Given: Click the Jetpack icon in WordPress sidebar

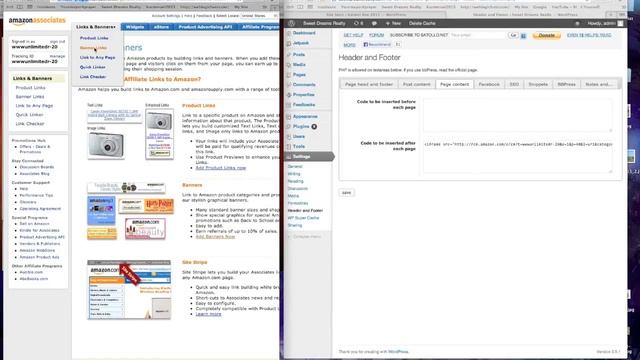Looking at the screenshot, I should [289, 43].
